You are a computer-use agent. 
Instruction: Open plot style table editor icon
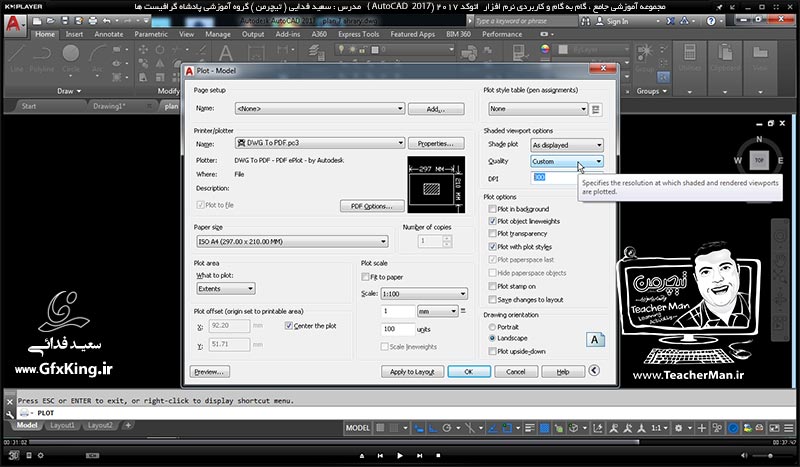[x=595, y=109]
